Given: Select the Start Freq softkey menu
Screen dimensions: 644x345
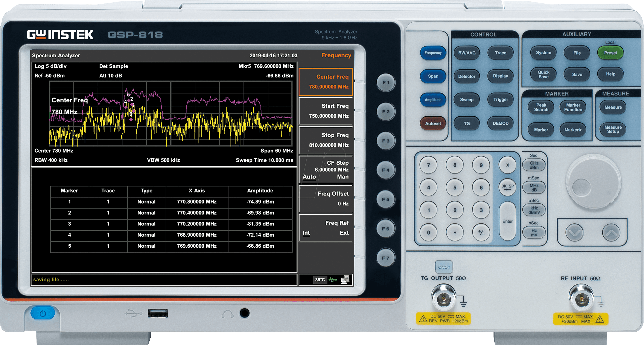Looking at the screenshot, I should (326, 111).
